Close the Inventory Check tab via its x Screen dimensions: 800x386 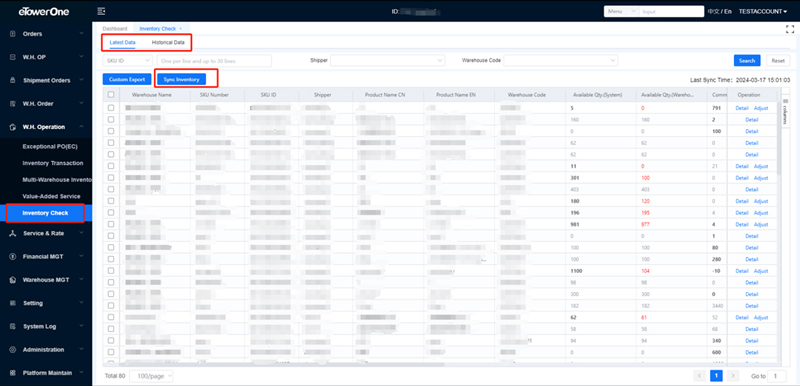click(x=181, y=29)
